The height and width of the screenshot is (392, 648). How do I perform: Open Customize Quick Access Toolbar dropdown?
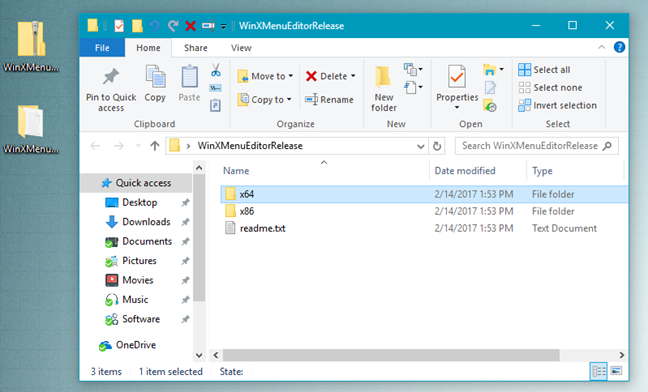point(223,27)
